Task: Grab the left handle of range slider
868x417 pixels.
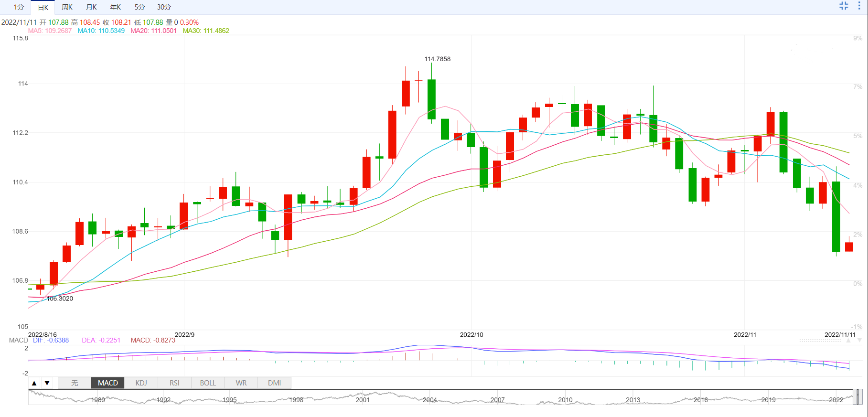Action: pos(855,397)
